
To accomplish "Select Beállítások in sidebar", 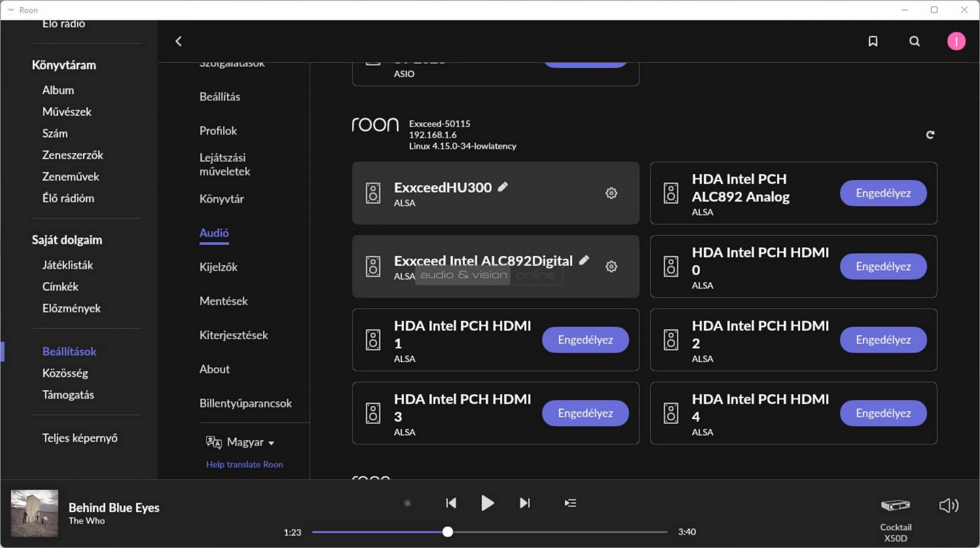I will 69,351.
